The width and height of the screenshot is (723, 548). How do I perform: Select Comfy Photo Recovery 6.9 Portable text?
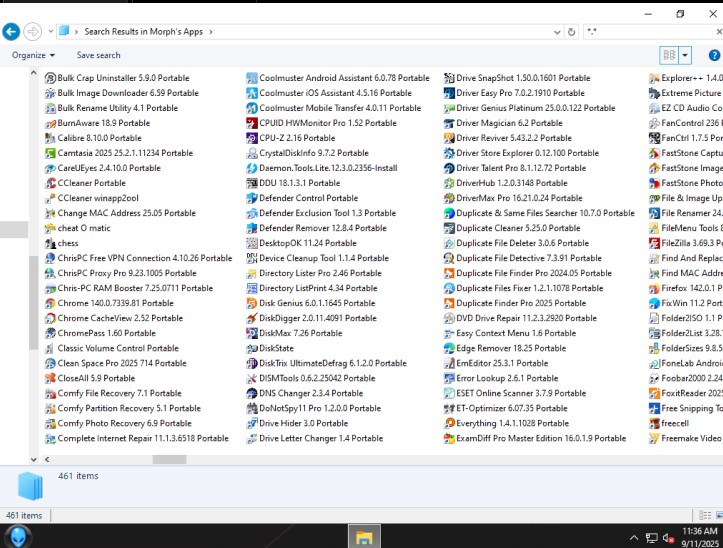click(x=124, y=423)
